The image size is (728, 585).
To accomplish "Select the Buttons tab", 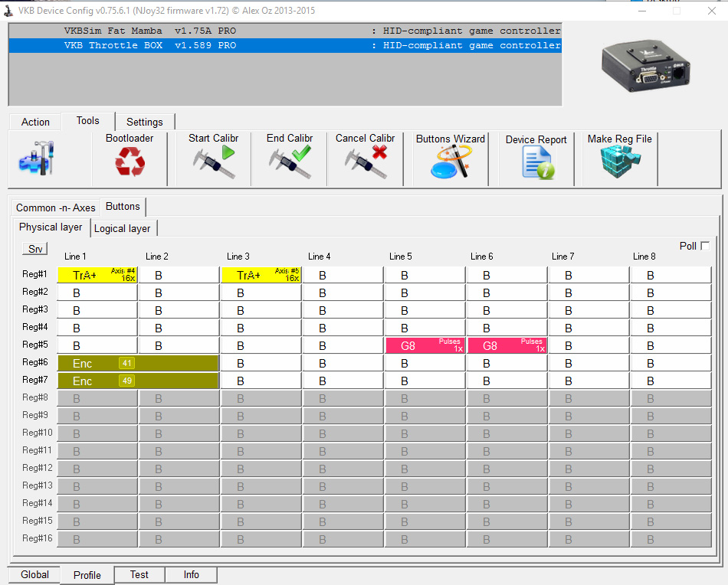I will 123,207.
